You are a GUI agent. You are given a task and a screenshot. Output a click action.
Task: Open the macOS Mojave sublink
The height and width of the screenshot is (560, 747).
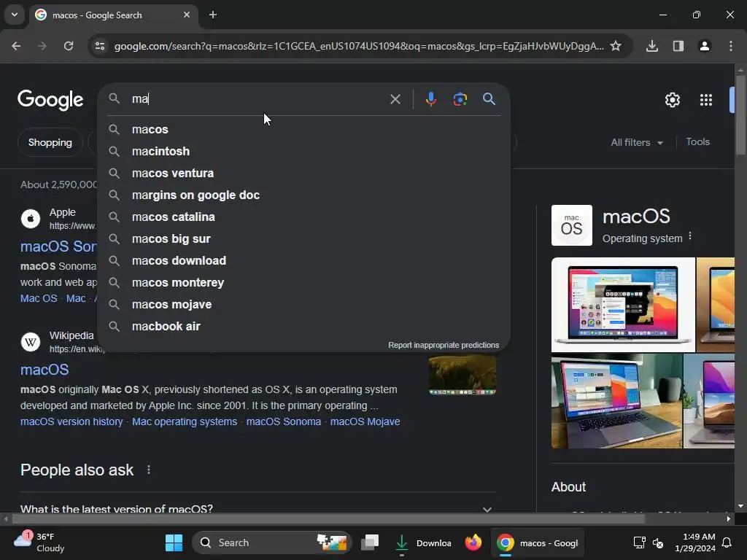click(x=365, y=422)
